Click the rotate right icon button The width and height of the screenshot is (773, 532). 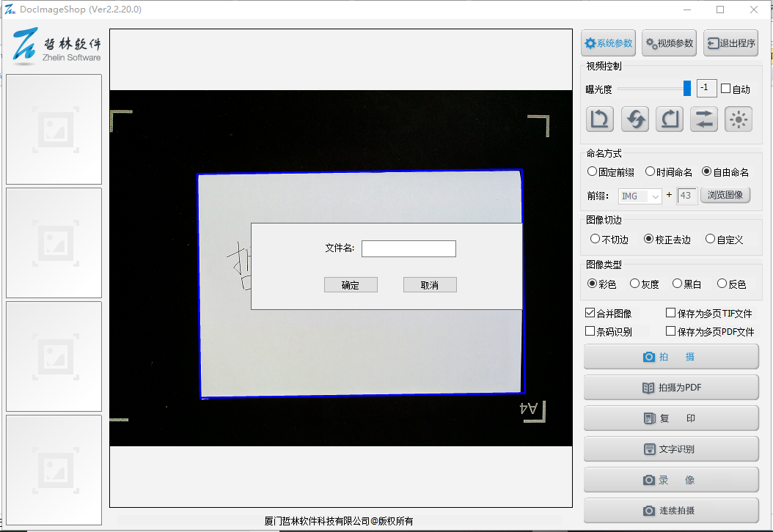point(670,119)
